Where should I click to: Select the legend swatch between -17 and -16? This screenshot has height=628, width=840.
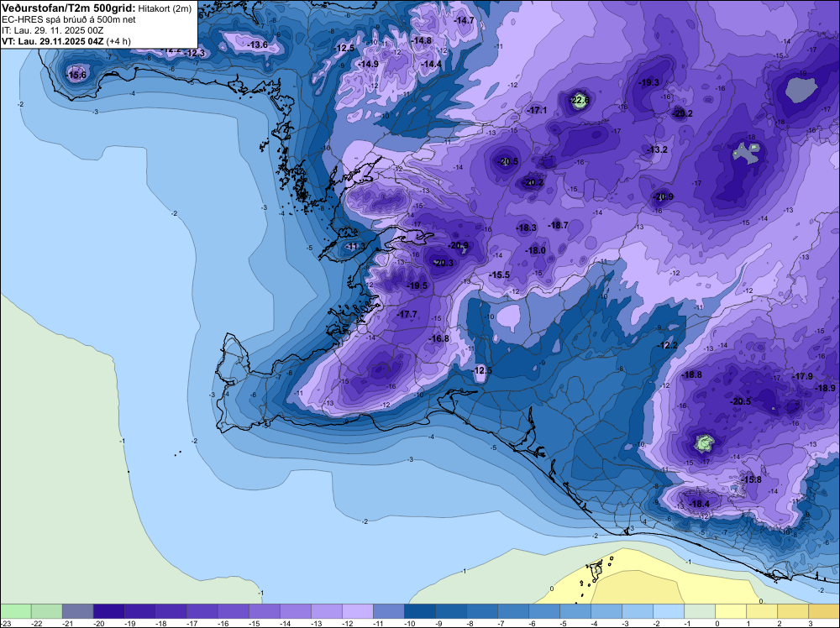click(202, 611)
